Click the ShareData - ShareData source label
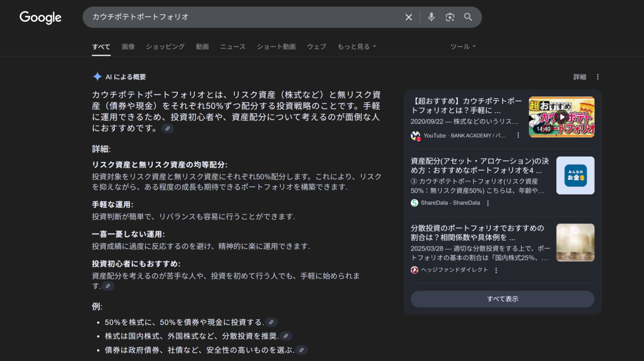The height and width of the screenshot is (361, 644). [x=450, y=203]
